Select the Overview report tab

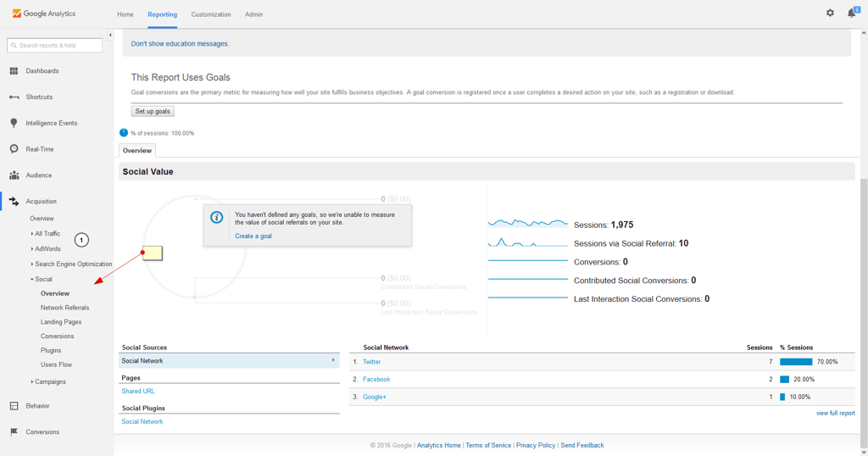point(137,151)
